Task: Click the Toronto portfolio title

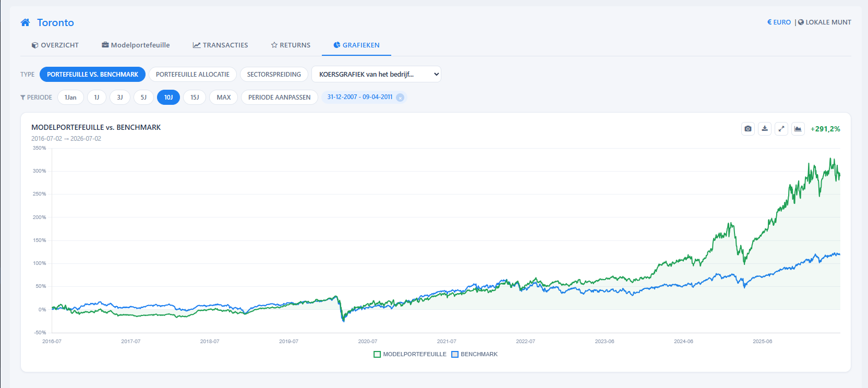Action: point(55,22)
